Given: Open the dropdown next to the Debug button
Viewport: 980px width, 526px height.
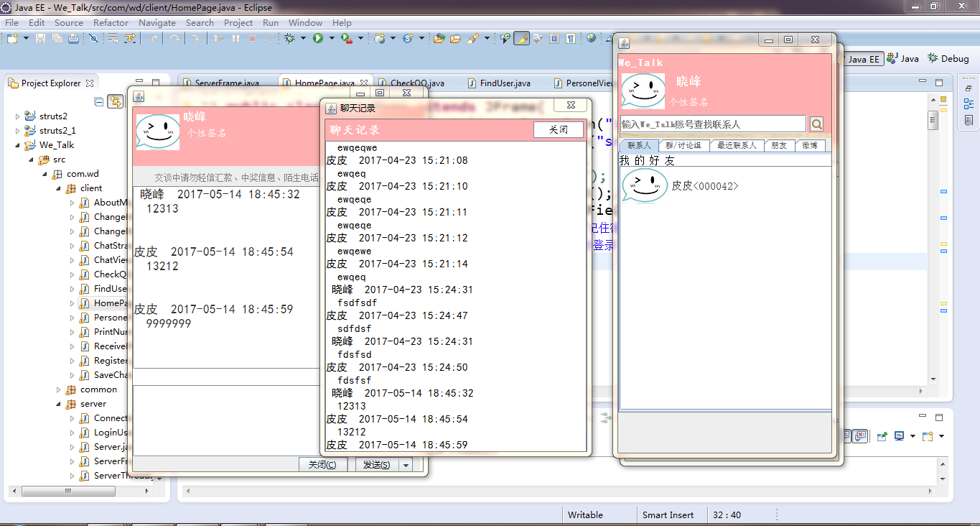Looking at the screenshot, I should tap(303, 38).
